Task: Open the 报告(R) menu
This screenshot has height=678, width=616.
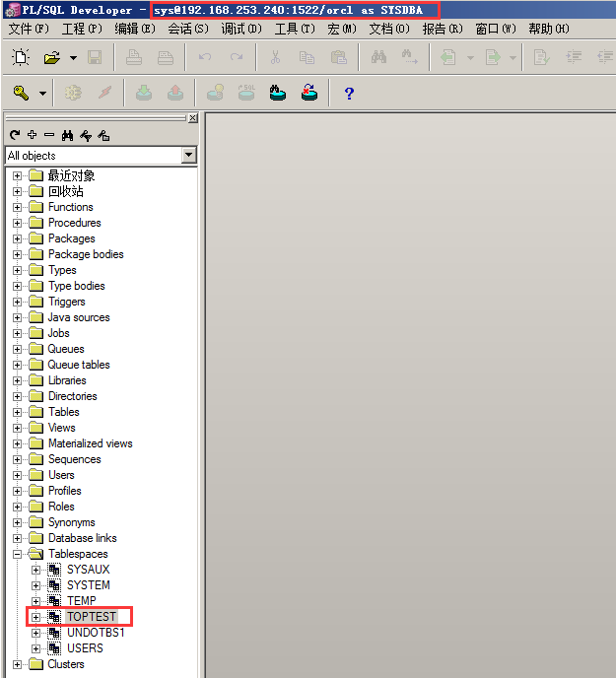Action: (443, 29)
